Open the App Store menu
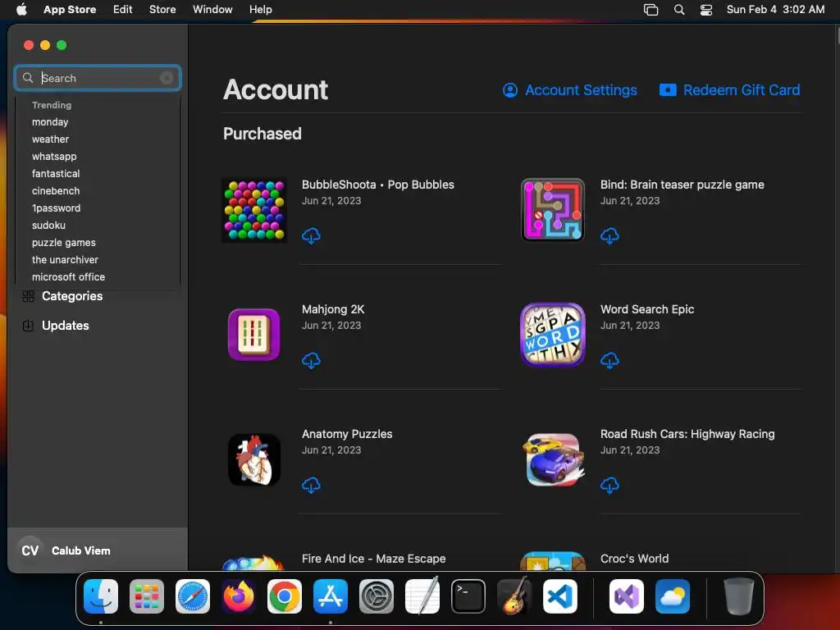This screenshot has width=840, height=630. click(x=70, y=10)
